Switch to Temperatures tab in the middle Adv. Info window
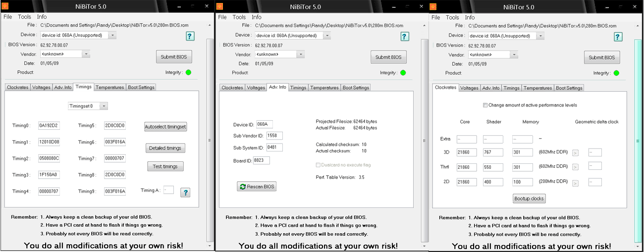The height and width of the screenshot is (252, 644). [324, 88]
